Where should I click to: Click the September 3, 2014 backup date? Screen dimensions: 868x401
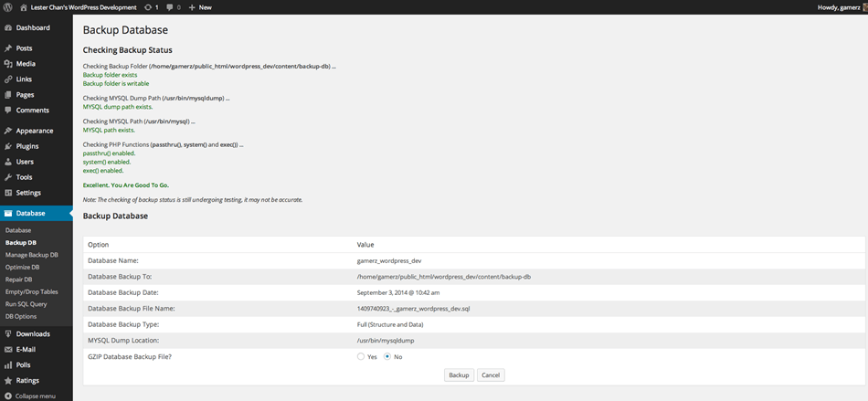pos(398,292)
